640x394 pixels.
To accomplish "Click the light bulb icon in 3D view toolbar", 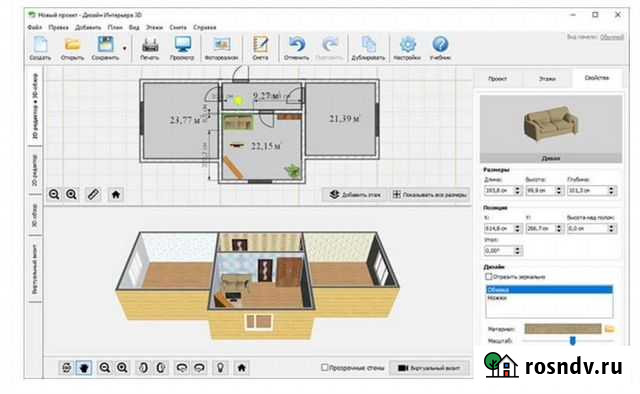I will (x=220, y=367).
